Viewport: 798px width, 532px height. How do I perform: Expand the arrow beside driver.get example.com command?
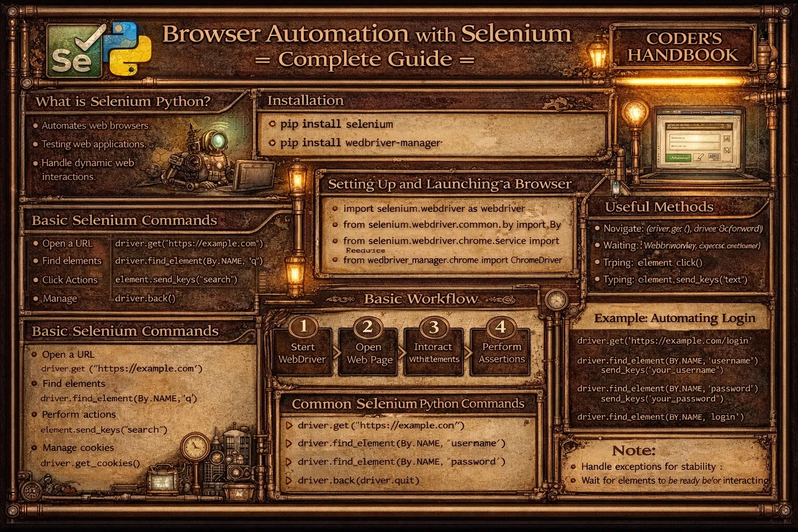tap(289, 425)
